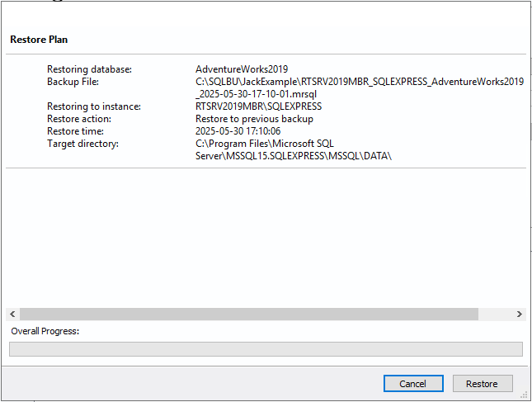This screenshot has height=402, width=532.
Task: Select the AdventureWorks2019 database name text
Action: 242,69
